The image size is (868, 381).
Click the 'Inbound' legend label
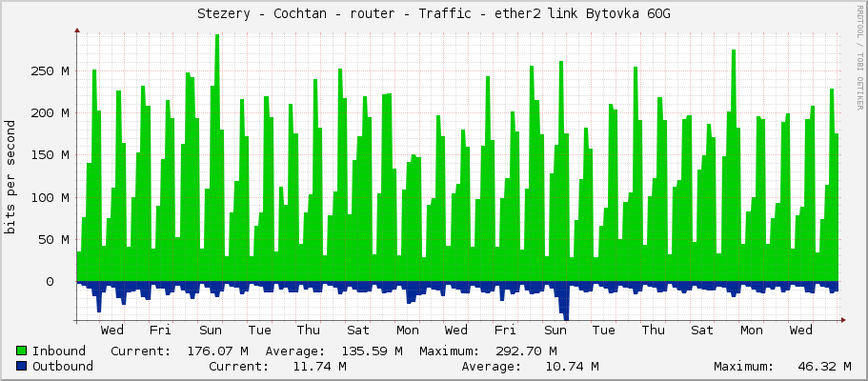coord(59,351)
